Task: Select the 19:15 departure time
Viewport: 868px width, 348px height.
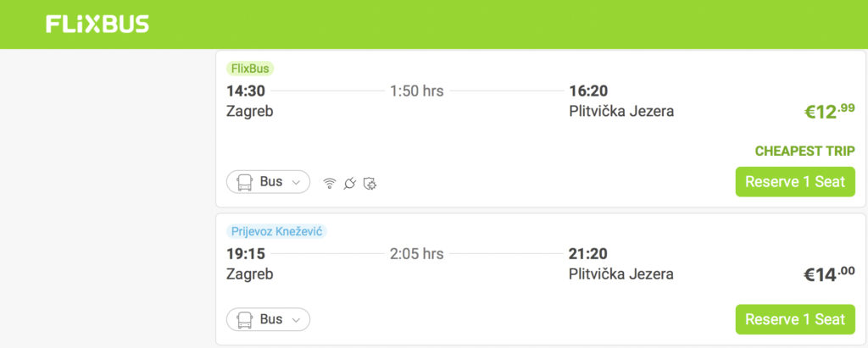Action: 246,253
